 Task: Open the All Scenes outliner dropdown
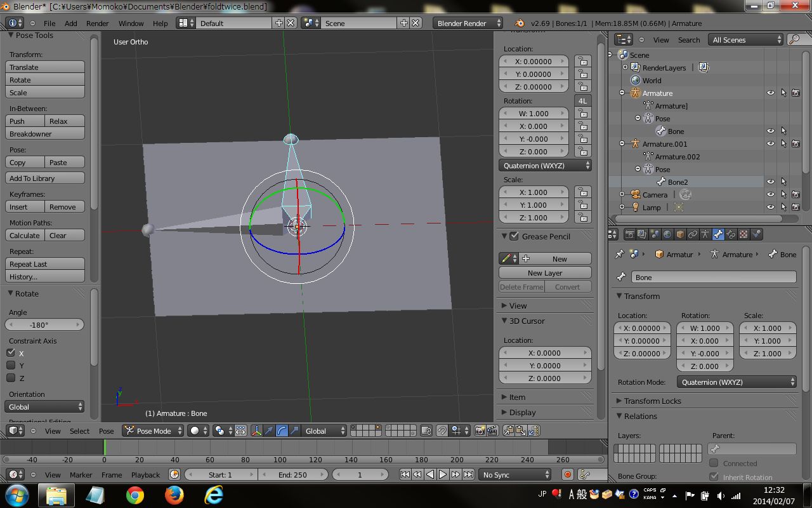(x=746, y=39)
